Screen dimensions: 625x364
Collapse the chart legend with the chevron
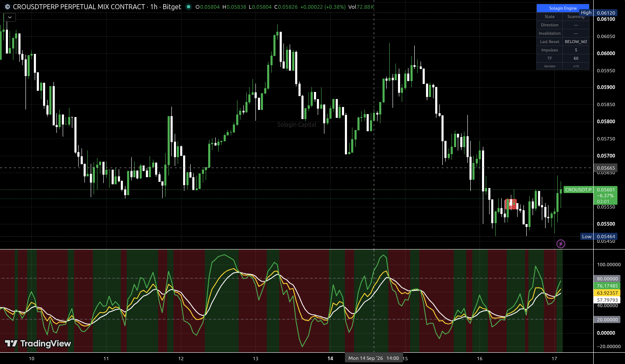pyautogui.click(x=10, y=17)
